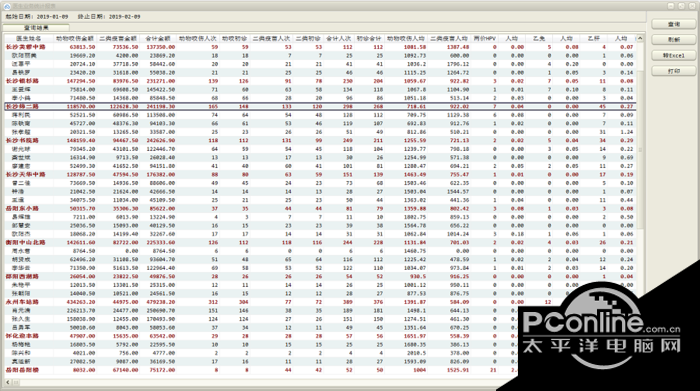The width and height of the screenshot is (700, 391).
Task: Click the 初诊合计 column header
Action: pos(369,38)
